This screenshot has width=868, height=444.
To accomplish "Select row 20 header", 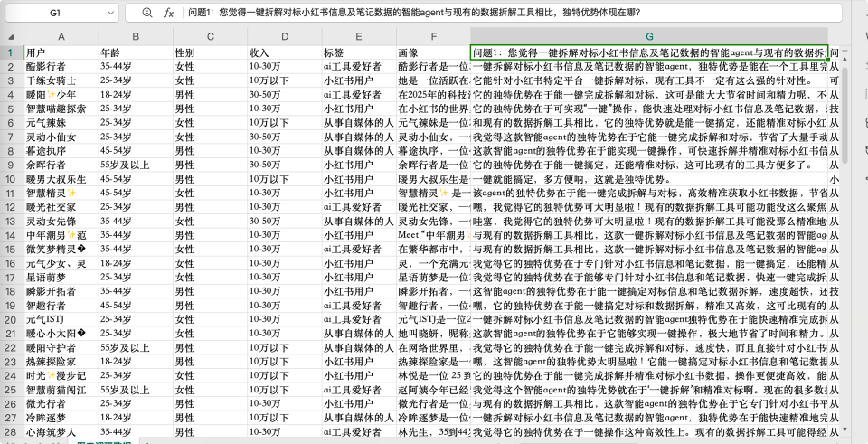I will pos(12,319).
